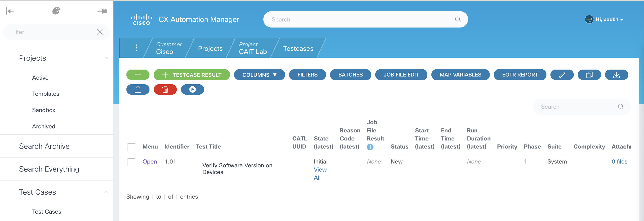Viewport: 644px width, 221px height.
Task: Click the download icon button
Action: (x=616, y=75)
